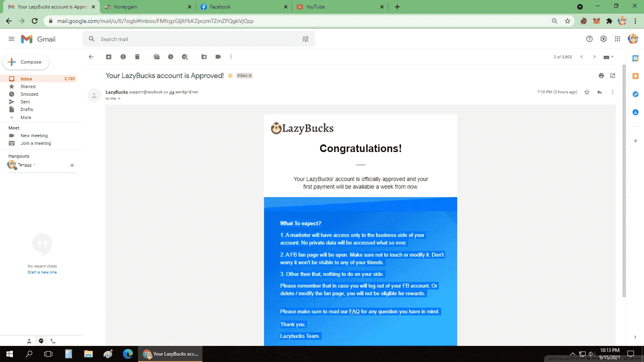The height and width of the screenshot is (362, 644).
Task: Add this email to Tasks
Action: (185, 57)
